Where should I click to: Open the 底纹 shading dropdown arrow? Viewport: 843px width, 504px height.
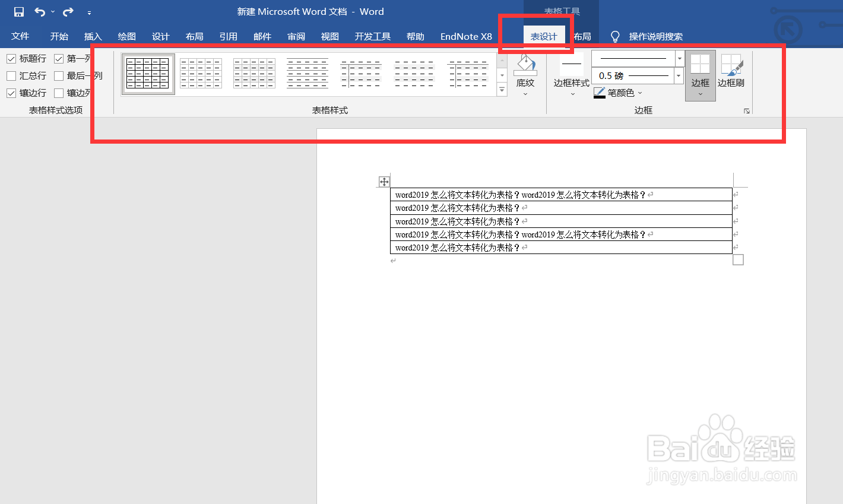click(x=525, y=94)
